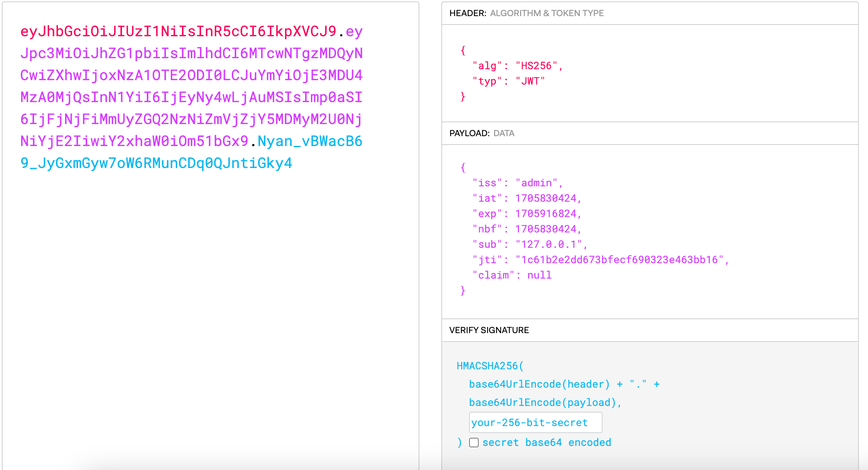The height and width of the screenshot is (470, 868).
Task: Click the "claim": null payload line
Action: pyautogui.click(x=512, y=275)
